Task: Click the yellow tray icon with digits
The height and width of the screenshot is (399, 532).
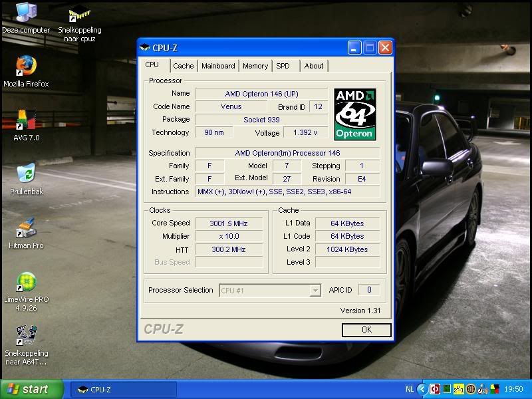Action: (x=459, y=389)
